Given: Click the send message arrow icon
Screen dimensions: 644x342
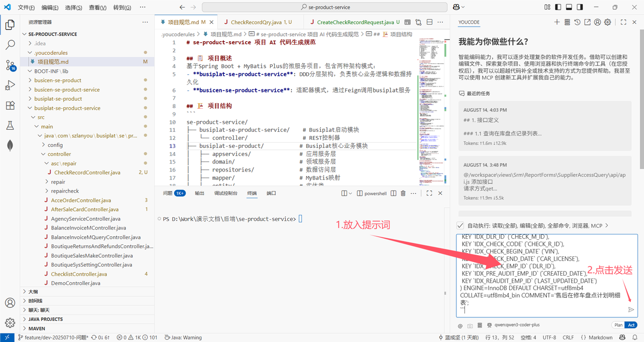Looking at the screenshot, I should (631, 309).
